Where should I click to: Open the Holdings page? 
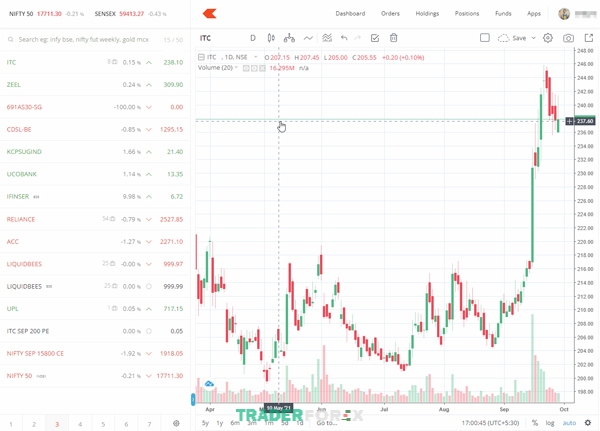[427, 13]
